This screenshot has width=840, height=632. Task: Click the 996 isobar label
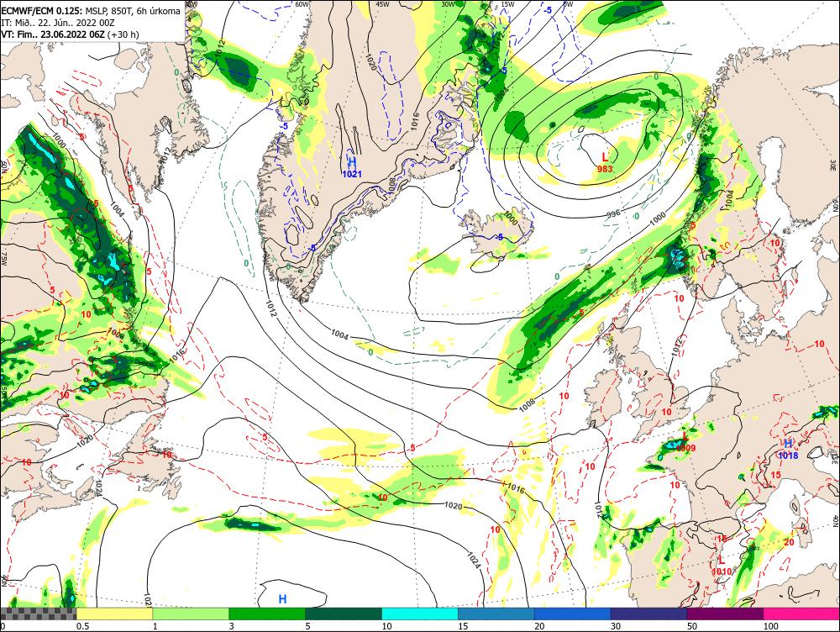(x=613, y=213)
